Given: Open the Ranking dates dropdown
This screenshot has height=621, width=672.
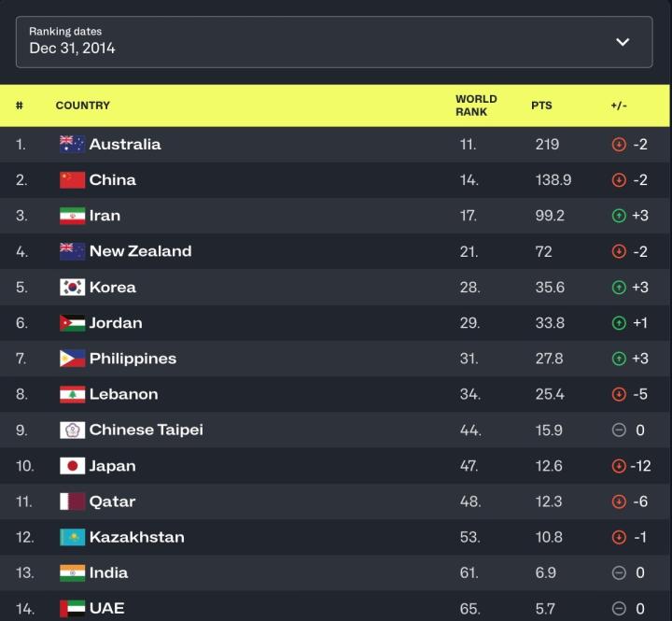Looking at the screenshot, I should [x=333, y=41].
